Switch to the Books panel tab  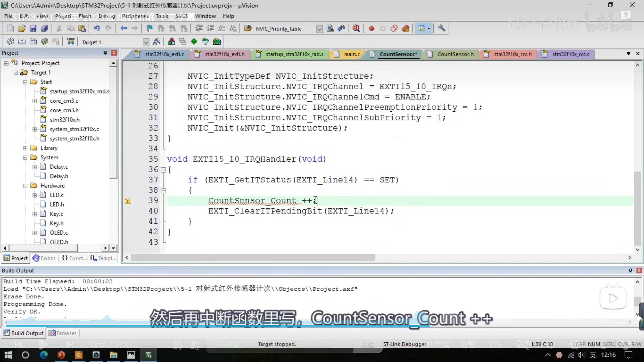click(x=44, y=258)
